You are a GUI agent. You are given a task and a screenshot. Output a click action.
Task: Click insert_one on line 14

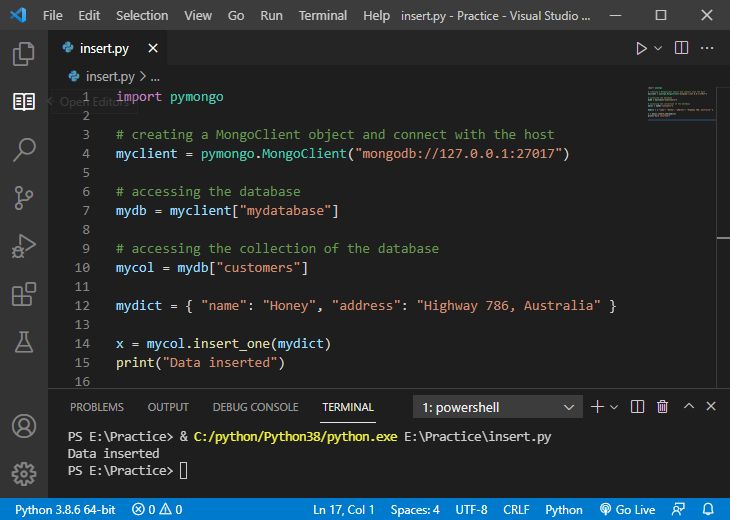[x=231, y=344]
